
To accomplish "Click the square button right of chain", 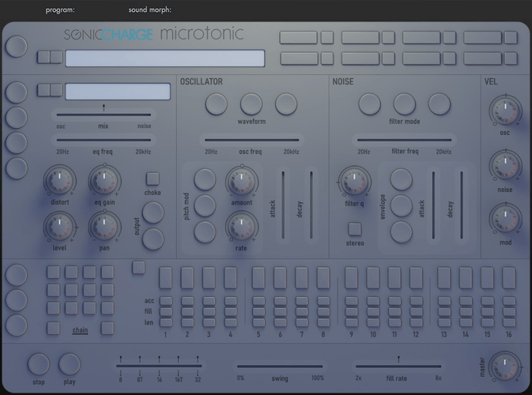I will (108, 328).
